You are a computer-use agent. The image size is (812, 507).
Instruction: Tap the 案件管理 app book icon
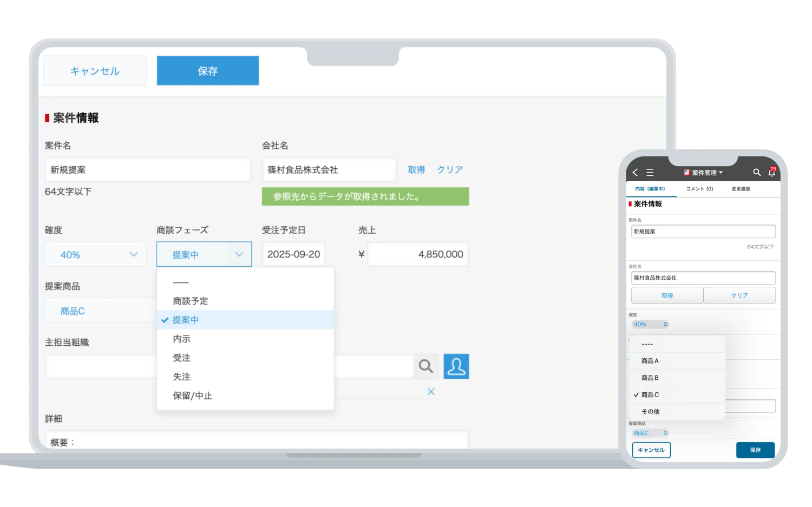(x=688, y=172)
